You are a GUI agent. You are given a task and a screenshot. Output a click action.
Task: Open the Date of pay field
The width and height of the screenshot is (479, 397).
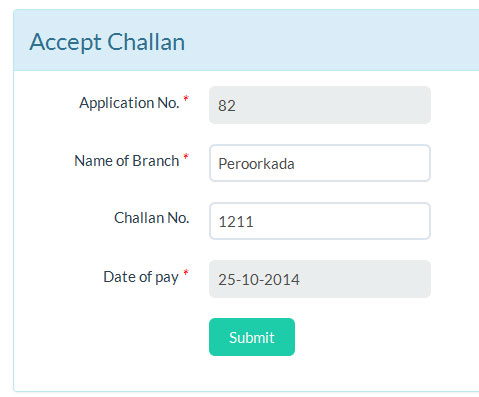pyautogui.click(x=320, y=279)
